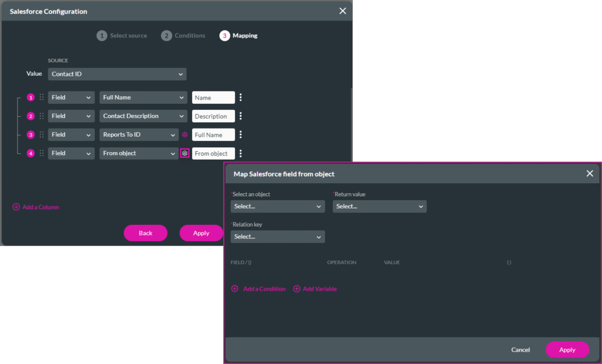Close the Map Salesforce field dialog
This screenshot has height=364, width=602.
(590, 174)
